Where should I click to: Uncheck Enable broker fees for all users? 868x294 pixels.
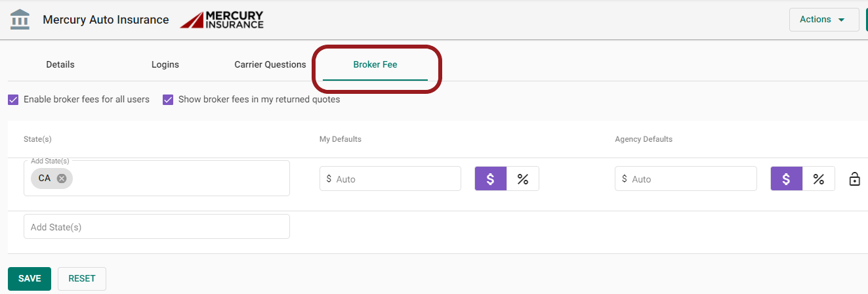click(x=13, y=100)
